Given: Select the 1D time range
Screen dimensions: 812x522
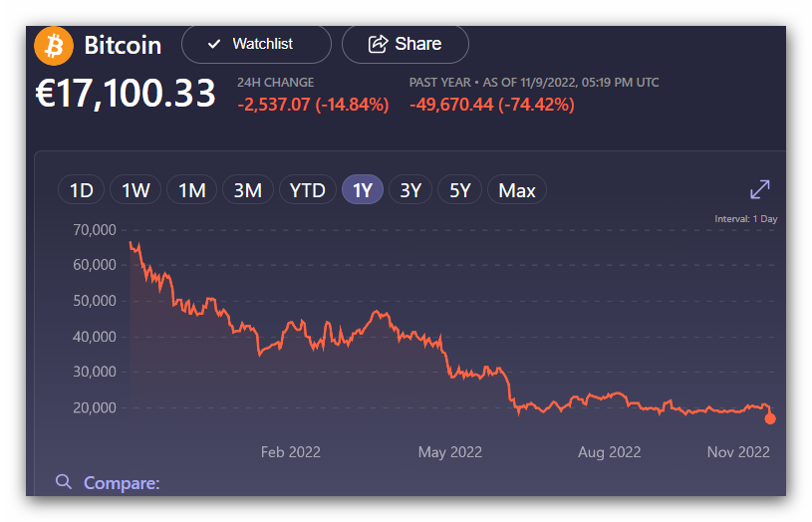Looking at the screenshot, I should [81, 190].
